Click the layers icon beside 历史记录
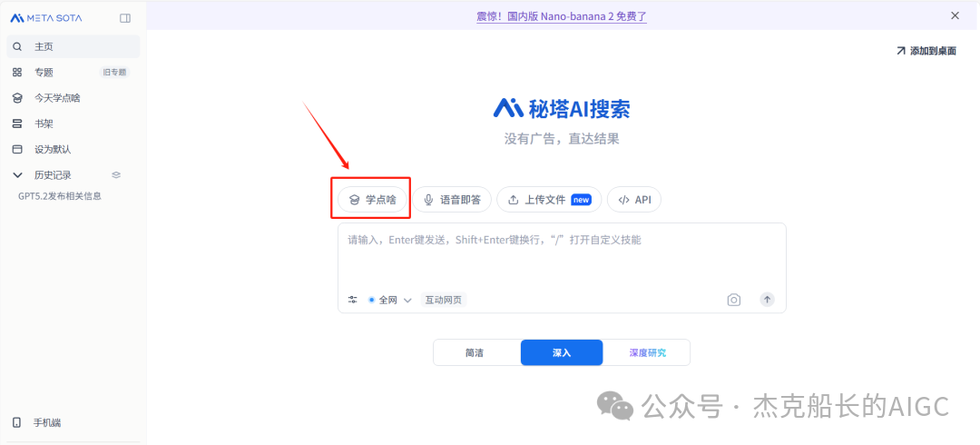This screenshot has width=980, height=445. point(115,174)
